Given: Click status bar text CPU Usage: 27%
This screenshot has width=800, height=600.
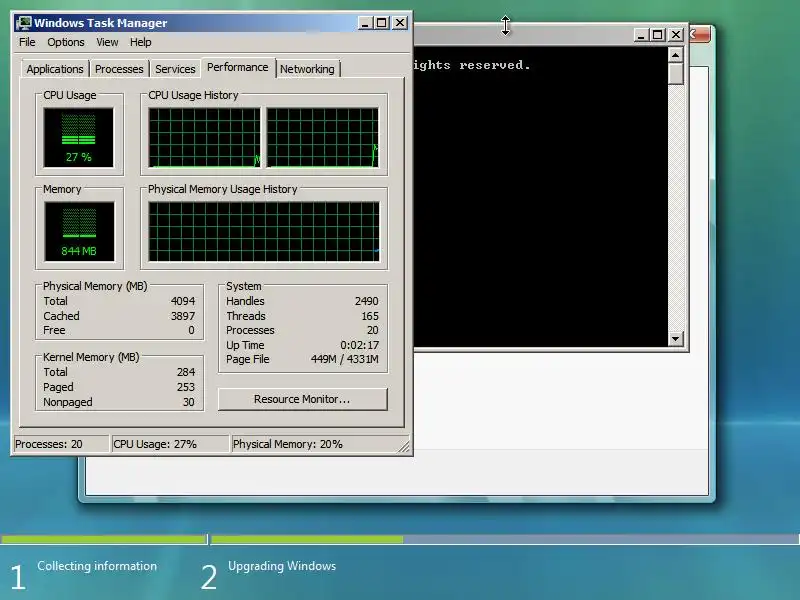Looking at the screenshot, I should 155,444.
